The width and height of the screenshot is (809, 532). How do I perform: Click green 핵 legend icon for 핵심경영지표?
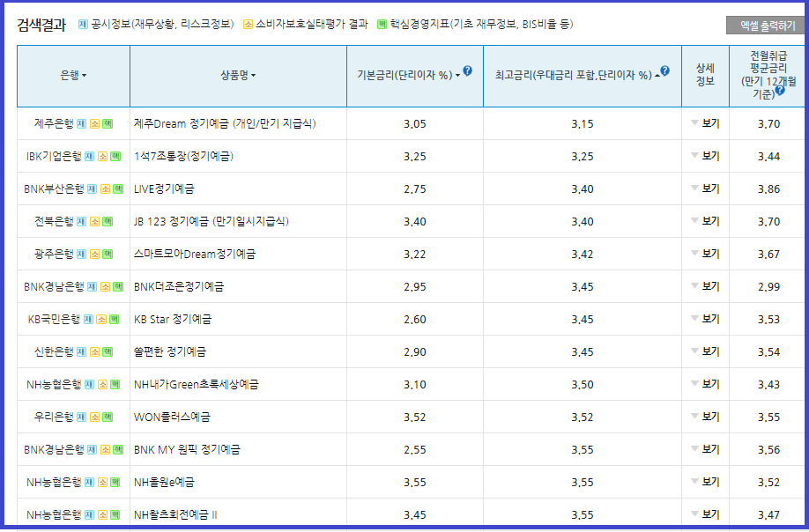pyautogui.click(x=382, y=25)
